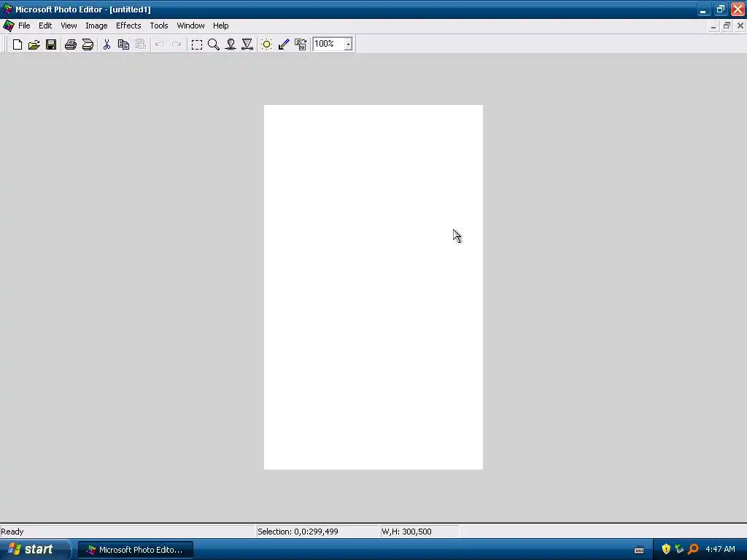
Task: Click the Scan toolbar icon
Action: [x=88, y=44]
